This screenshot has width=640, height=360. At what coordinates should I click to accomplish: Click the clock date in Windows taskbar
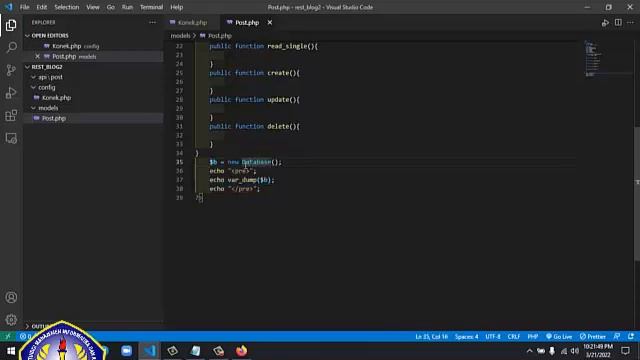coord(598,355)
